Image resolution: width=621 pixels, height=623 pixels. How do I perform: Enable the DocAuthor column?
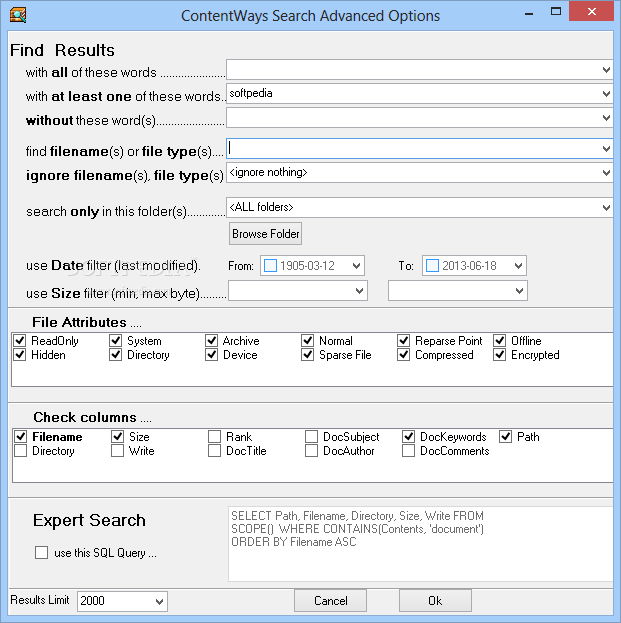click(311, 451)
